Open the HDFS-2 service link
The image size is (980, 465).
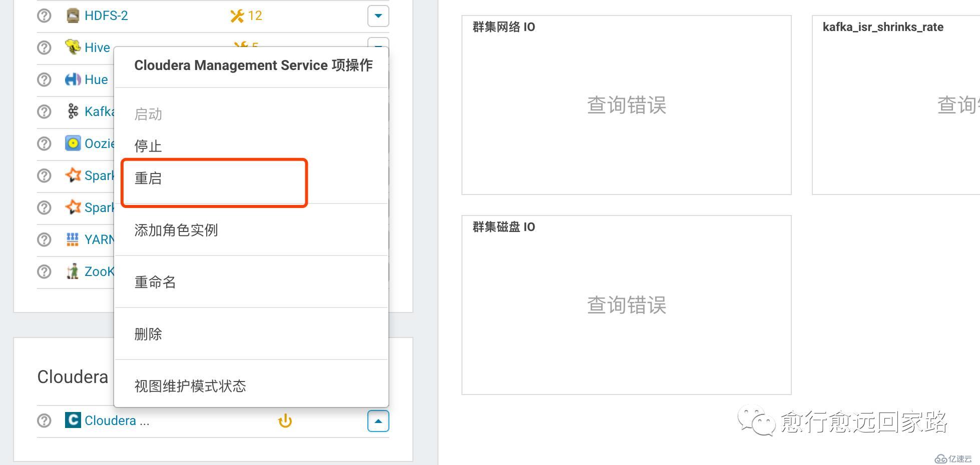point(106,15)
